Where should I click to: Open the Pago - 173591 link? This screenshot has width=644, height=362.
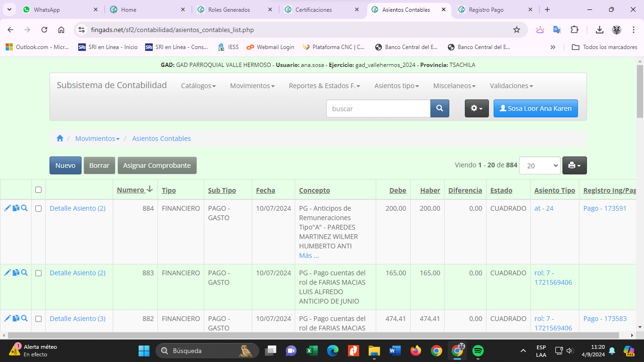[604, 208]
